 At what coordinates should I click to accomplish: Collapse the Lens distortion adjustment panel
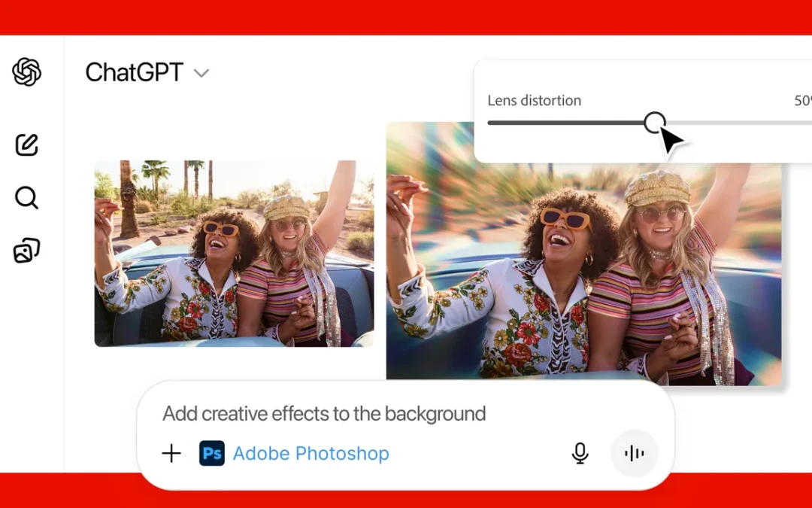[x=535, y=100]
